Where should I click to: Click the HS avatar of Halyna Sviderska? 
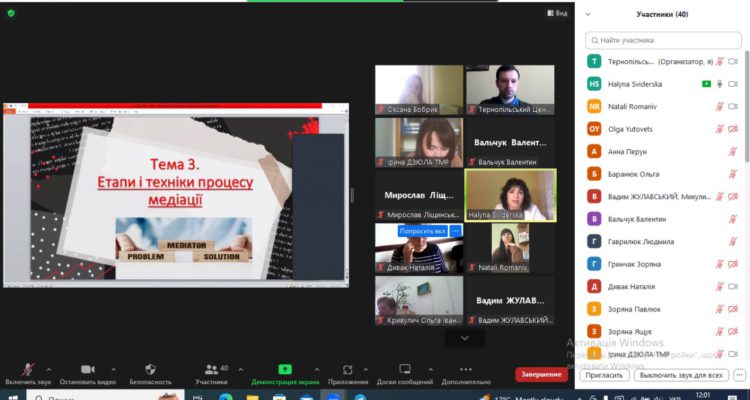[594, 84]
